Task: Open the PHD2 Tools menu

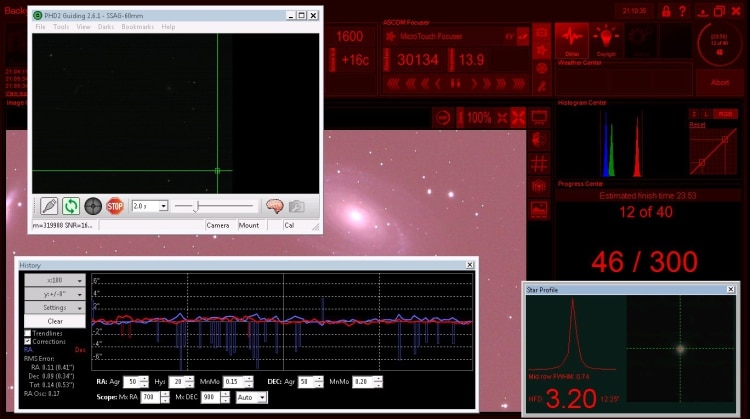Action: coord(61,27)
